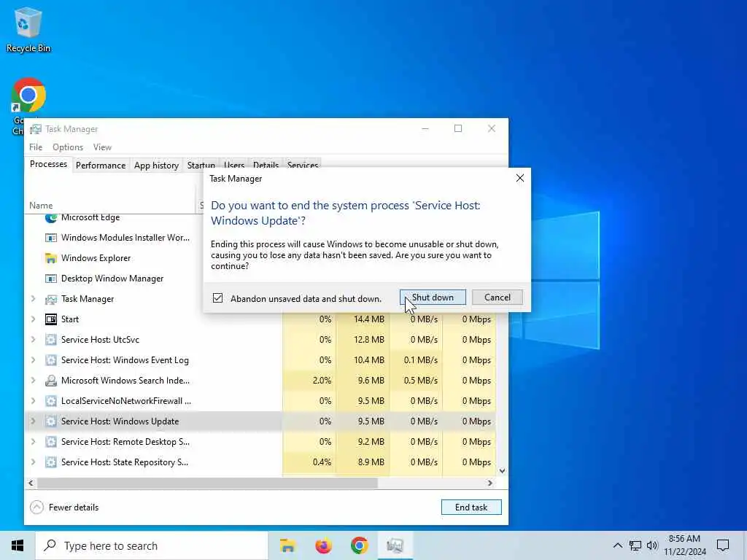
Task: Click Service Host: Remote Desktop gear icon
Action: pos(51,442)
